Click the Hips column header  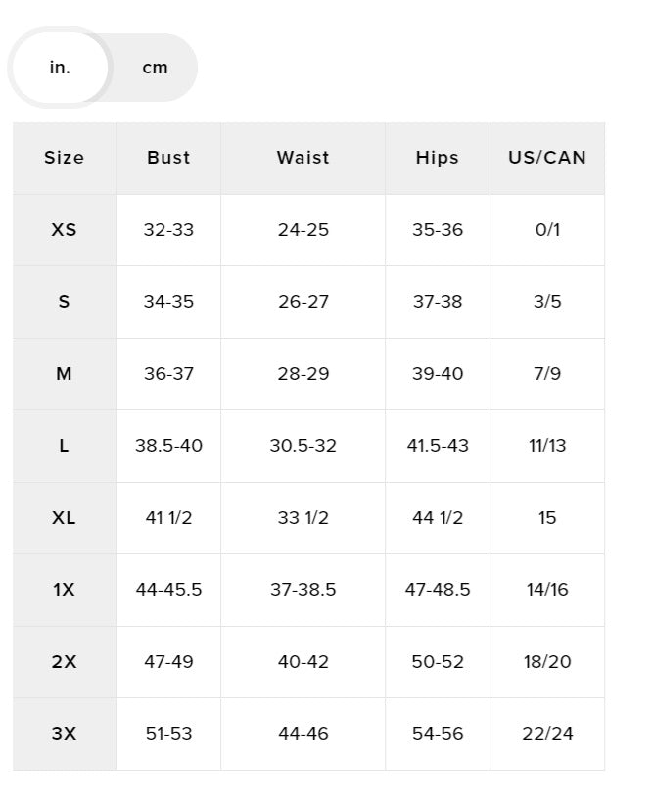[437, 158]
